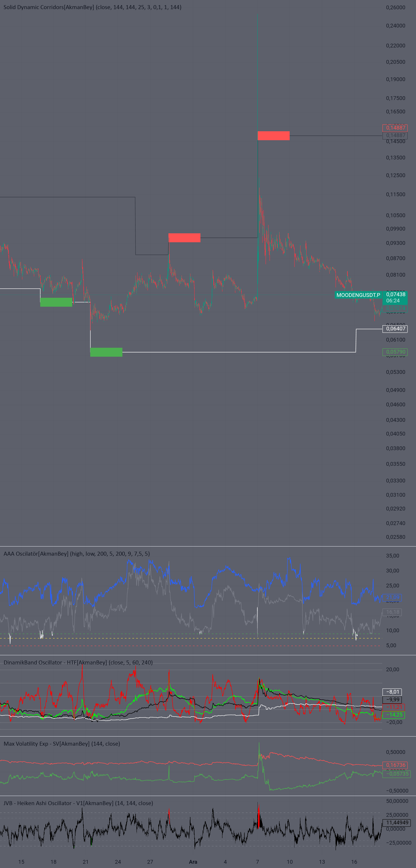Click the green -14,25 value label
Viewport: 416px width, 868px height.
click(x=393, y=715)
